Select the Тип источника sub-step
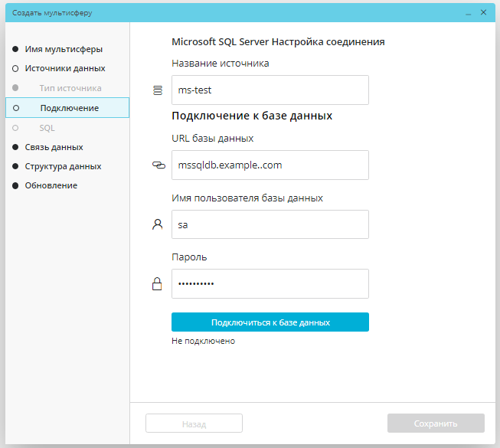This screenshot has width=500, height=448. (70, 88)
